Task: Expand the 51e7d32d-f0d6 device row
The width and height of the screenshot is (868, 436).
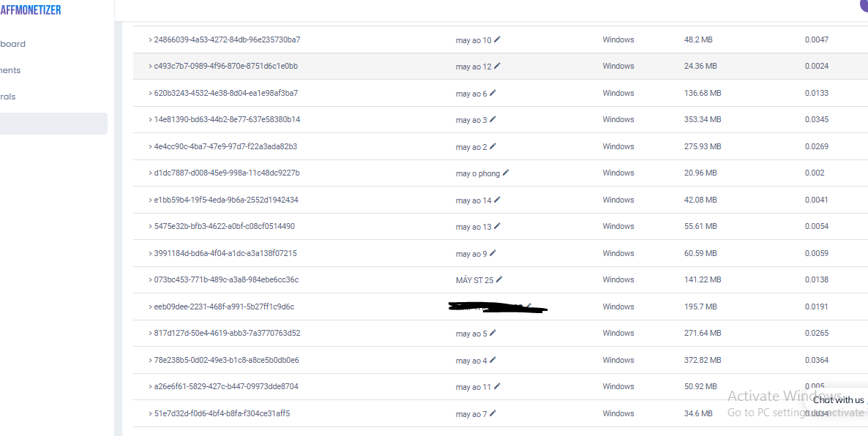Action: (150, 413)
